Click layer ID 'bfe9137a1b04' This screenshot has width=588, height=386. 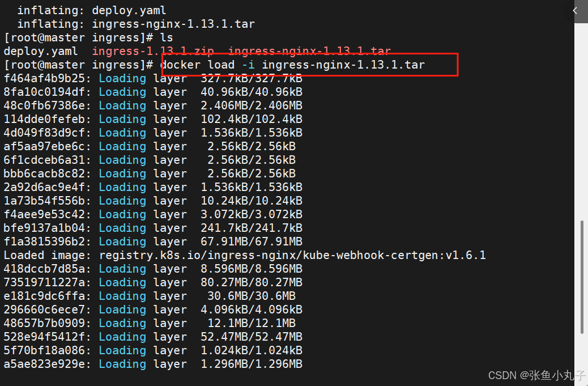click(x=44, y=228)
